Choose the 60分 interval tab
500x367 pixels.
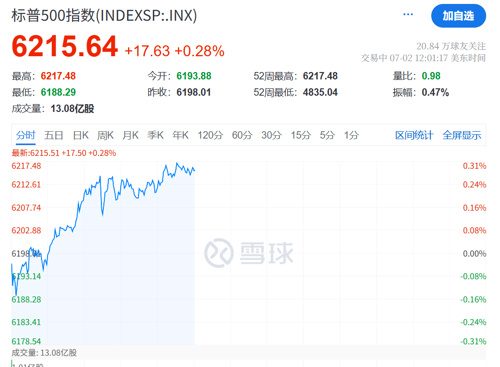[242, 135]
